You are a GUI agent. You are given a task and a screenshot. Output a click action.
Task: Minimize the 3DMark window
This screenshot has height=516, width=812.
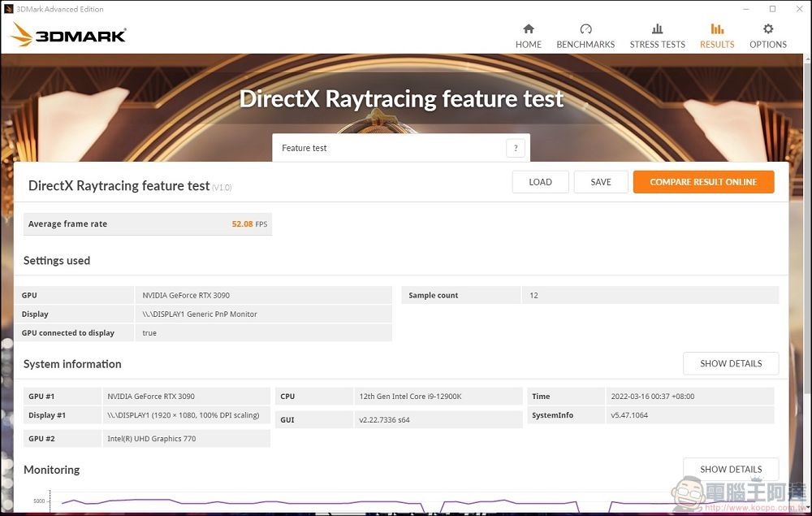[746, 9]
